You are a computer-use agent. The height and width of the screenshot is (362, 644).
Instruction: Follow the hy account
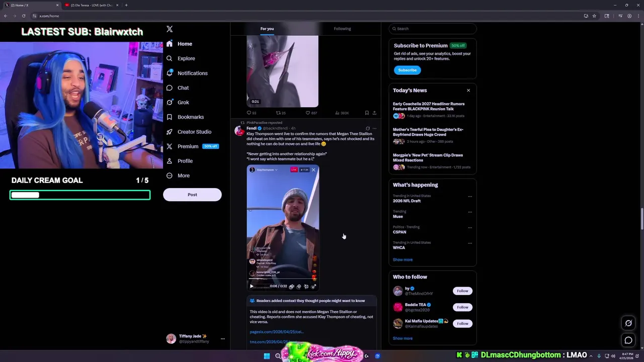462,291
